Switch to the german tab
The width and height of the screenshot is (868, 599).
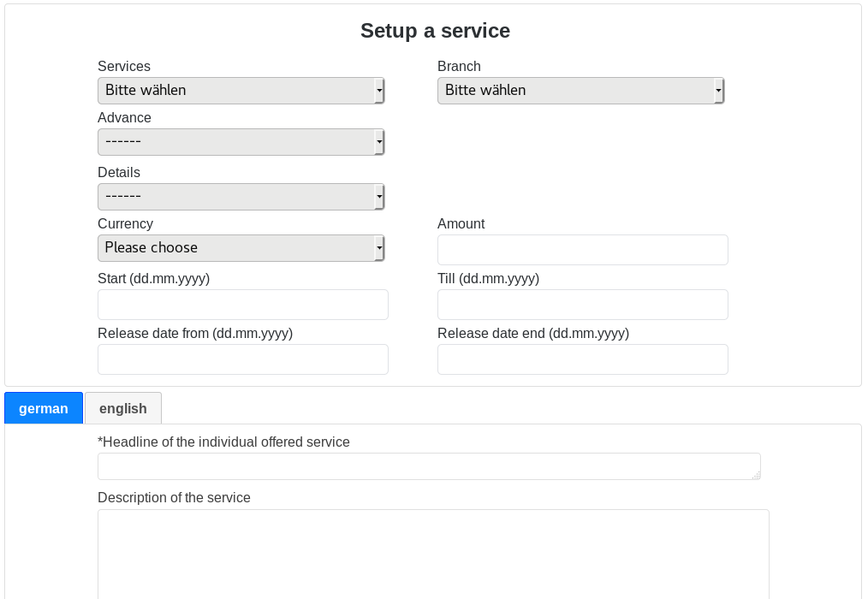(x=44, y=408)
